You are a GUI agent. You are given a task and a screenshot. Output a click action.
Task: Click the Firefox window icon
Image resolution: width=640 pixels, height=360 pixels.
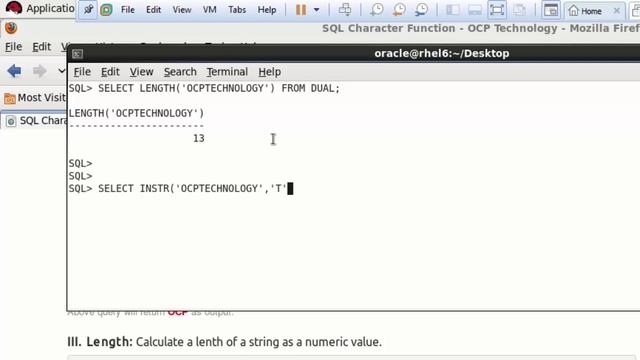pos(11,28)
